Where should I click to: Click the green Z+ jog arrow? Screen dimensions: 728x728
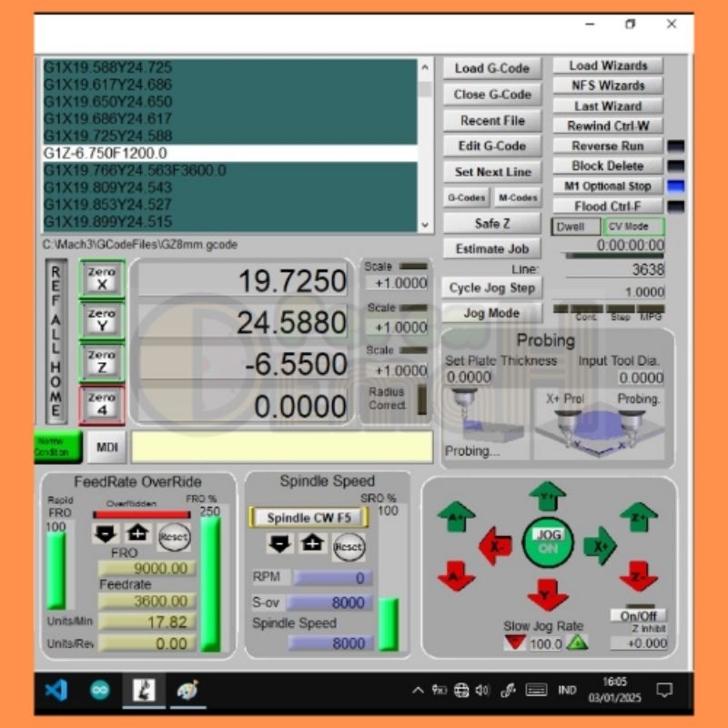[x=639, y=517]
